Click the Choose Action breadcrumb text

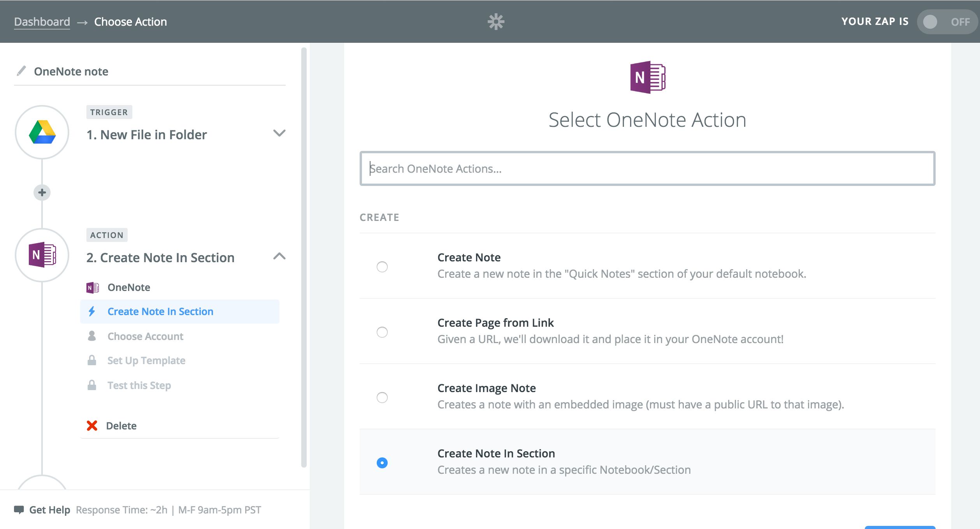(130, 22)
